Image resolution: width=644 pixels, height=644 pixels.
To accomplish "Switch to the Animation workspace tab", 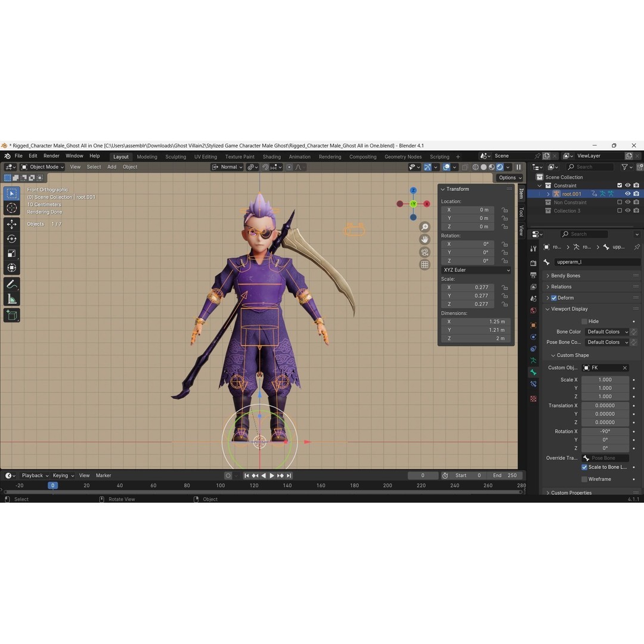I will point(300,156).
